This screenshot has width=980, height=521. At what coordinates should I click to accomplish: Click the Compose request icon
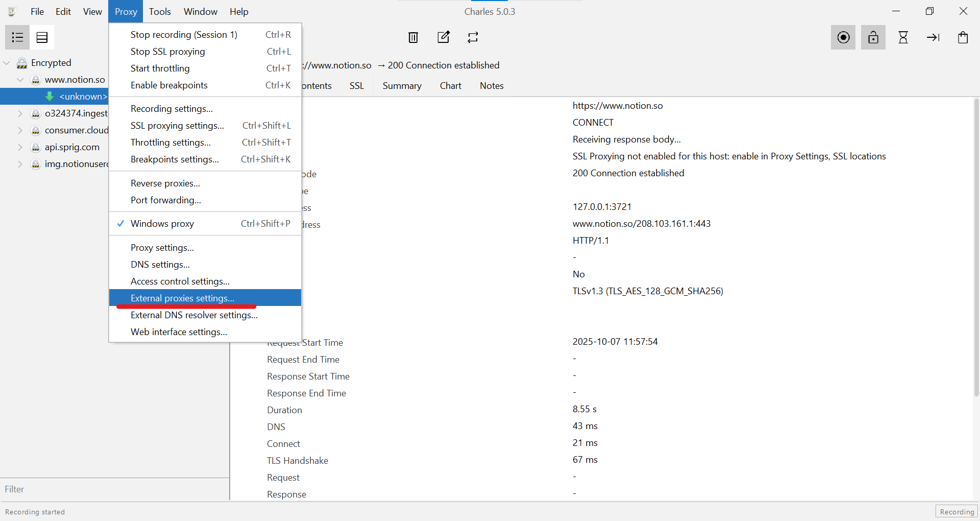pyautogui.click(x=444, y=37)
